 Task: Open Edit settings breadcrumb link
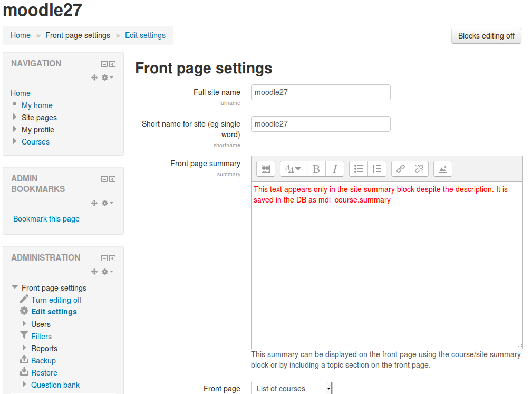(145, 35)
